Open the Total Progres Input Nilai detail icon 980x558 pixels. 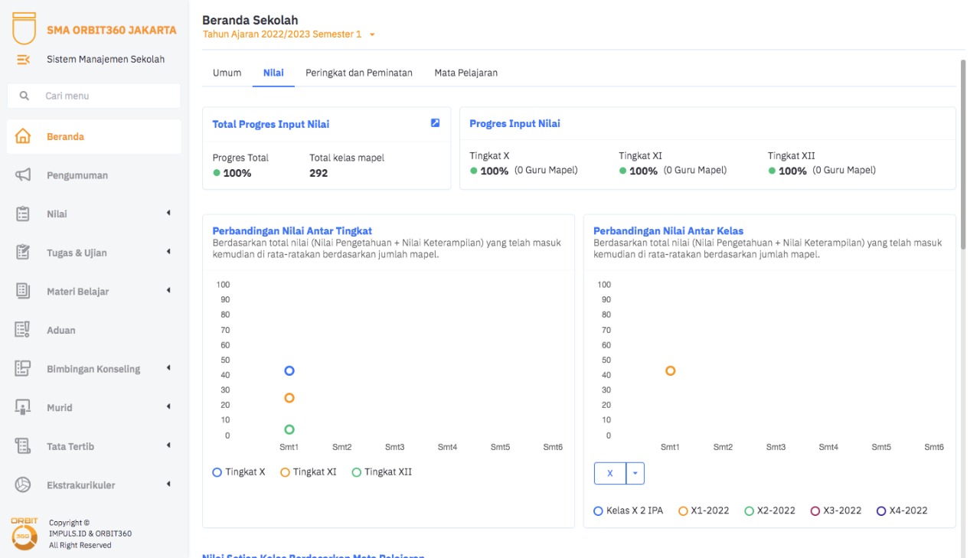pos(435,123)
